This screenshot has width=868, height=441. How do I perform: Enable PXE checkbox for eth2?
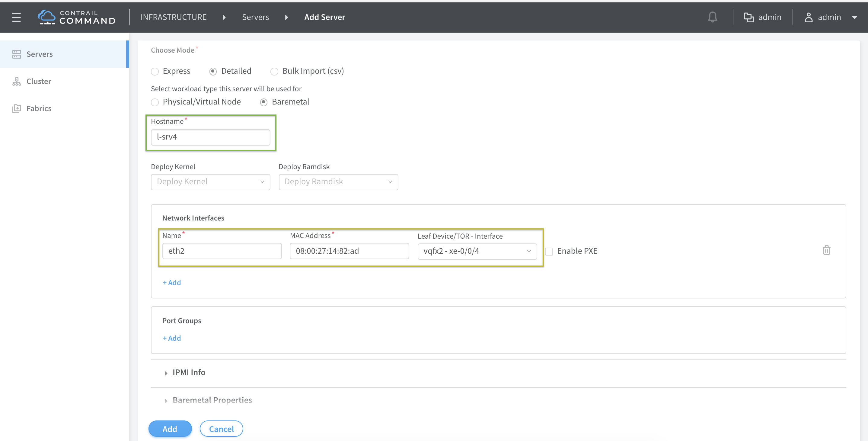[x=549, y=252]
